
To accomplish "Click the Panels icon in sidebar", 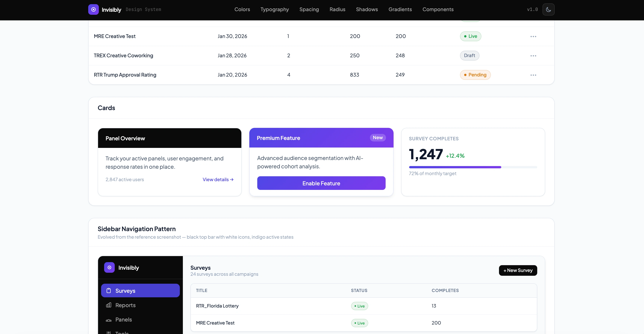I will (x=108, y=320).
